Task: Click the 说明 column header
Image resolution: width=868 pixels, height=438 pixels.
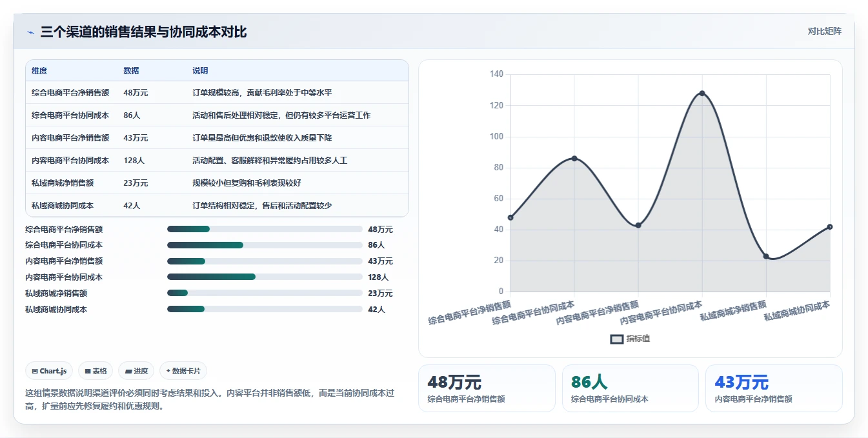Action: pyautogui.click(x=200, y=71)
